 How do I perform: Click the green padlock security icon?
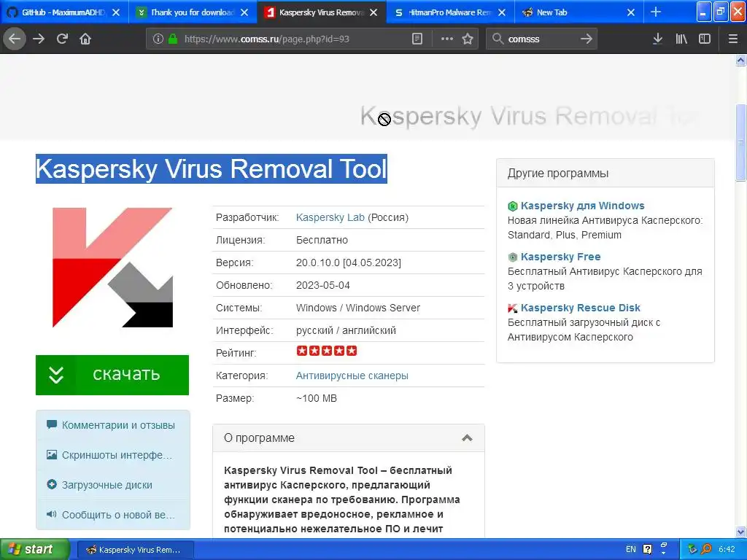click(x=173, y=39)
